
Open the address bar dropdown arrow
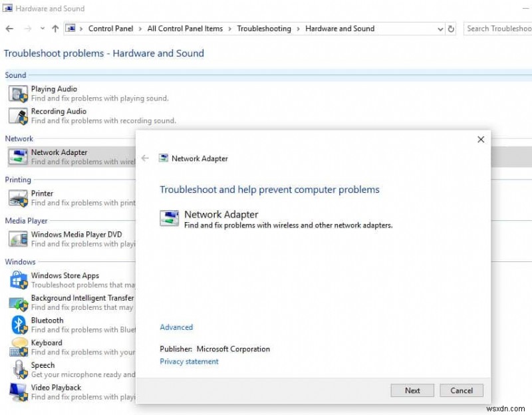pyautogui.click(x=440, y=29)
